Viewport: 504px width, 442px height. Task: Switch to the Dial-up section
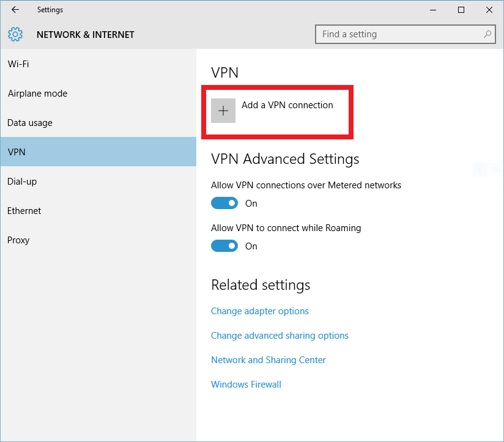click(22, 182)
